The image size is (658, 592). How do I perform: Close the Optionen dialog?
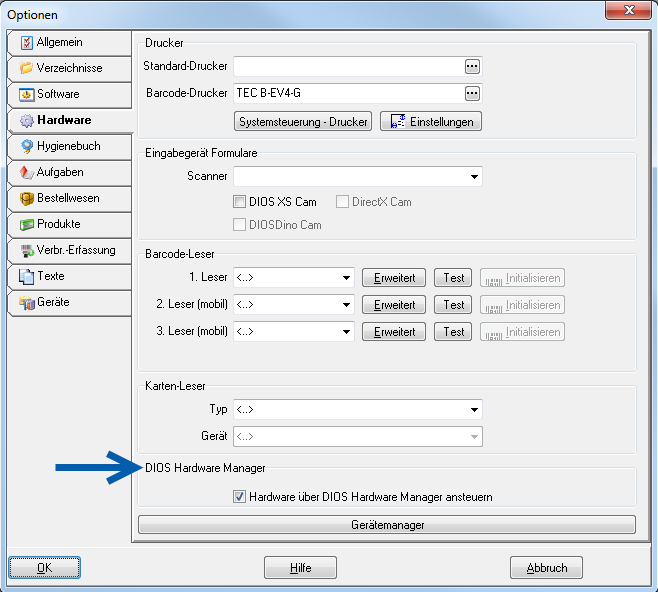(628, 10)
